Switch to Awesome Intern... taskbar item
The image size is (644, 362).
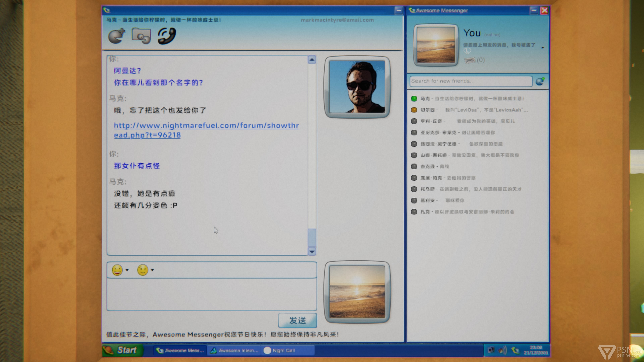[234, 350]
